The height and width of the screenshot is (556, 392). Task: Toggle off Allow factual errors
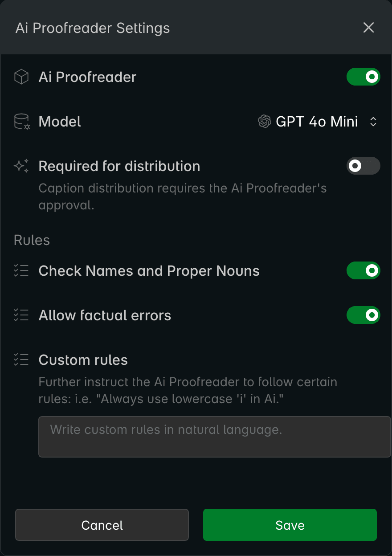[363, 315]
